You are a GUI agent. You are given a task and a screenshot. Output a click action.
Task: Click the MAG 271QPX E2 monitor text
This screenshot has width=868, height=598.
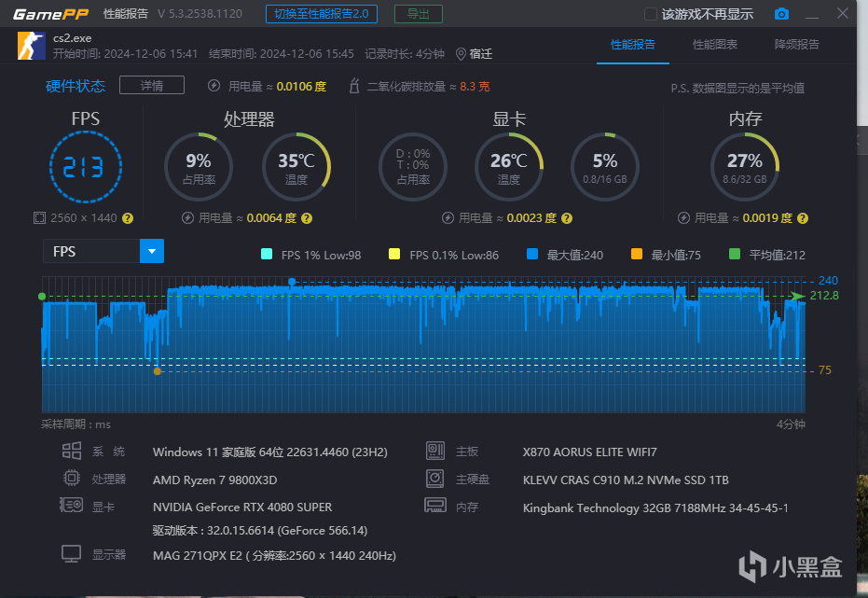pyautogui.click(x=274, y=555)
